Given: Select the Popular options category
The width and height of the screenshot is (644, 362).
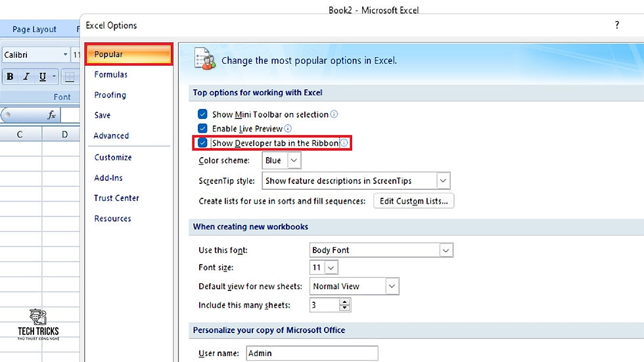Looking at the screenshot, I should pyautogui.click(x=129, y=54).
